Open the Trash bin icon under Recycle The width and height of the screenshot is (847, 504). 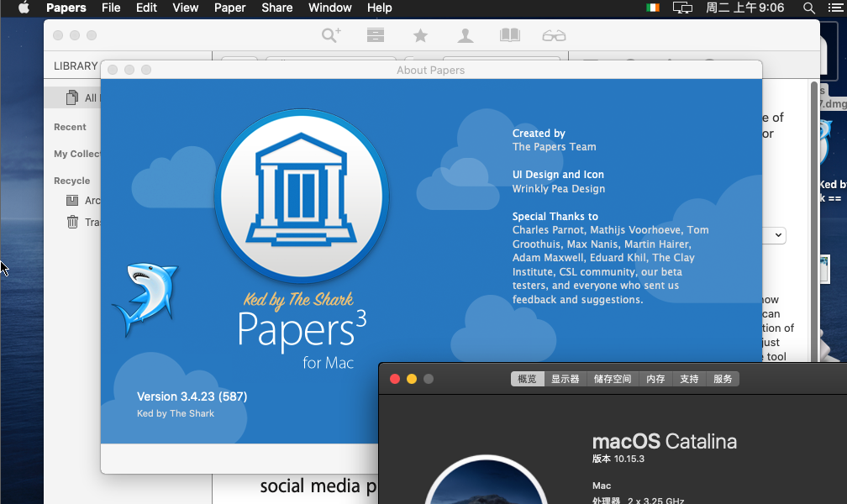tap(72, 222)
